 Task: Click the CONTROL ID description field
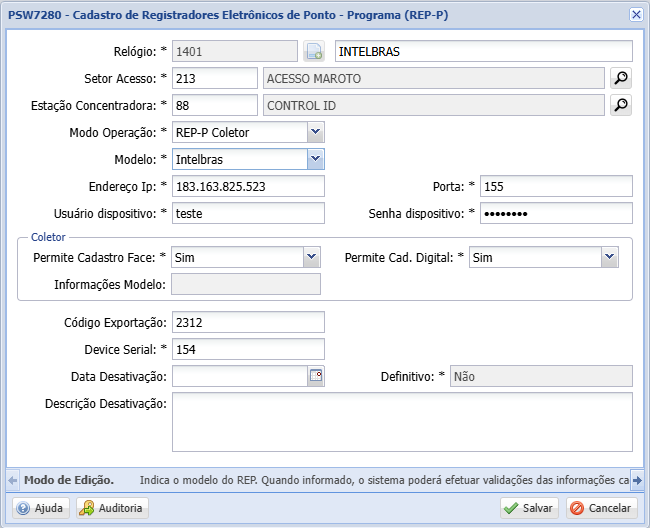[x=434, y=105]
